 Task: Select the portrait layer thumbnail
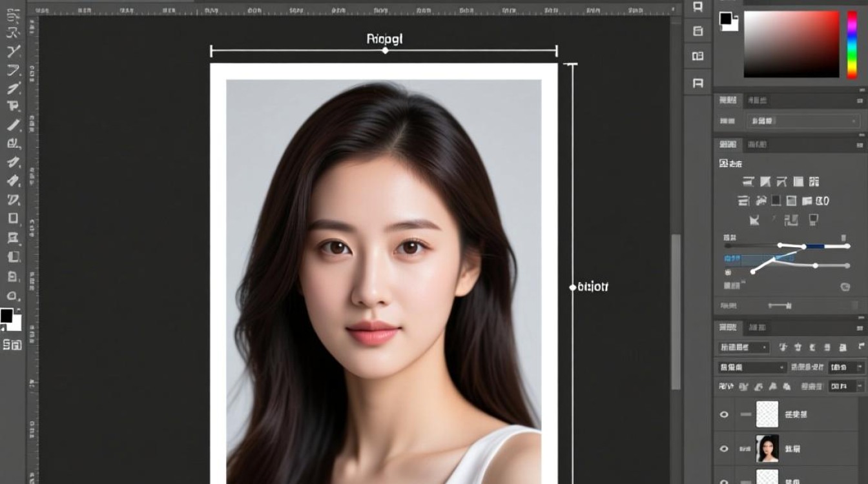coord(767,449)
